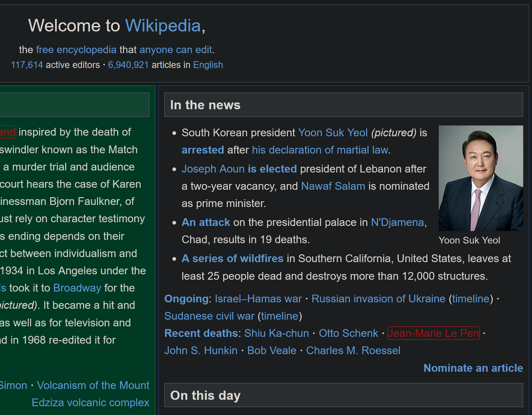
Task: Open the Yoon Suk Yeol article link
Action: pos(333,133)
